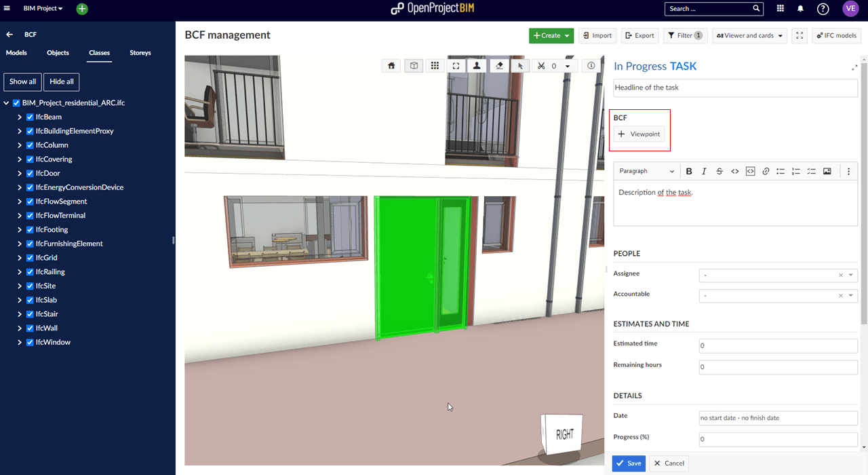
Task: Toggle the 3D perspective cube button
Action: (x=413, y=66)
